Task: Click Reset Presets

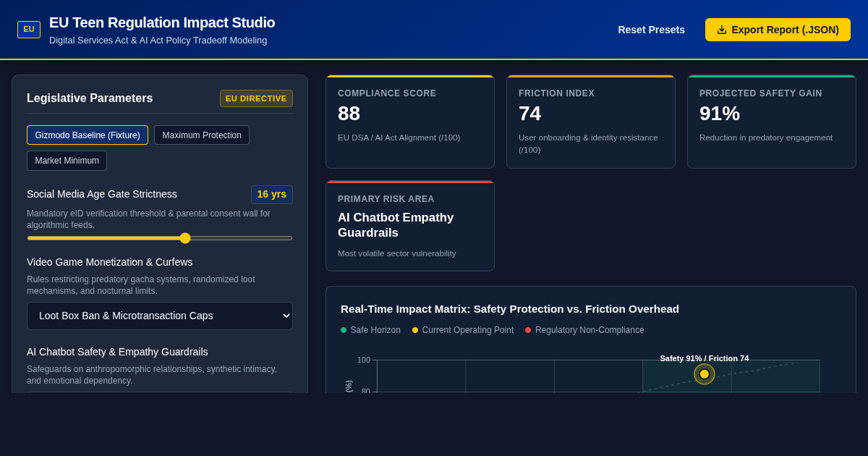Action: pyautogui.click(x=651, y=30)
